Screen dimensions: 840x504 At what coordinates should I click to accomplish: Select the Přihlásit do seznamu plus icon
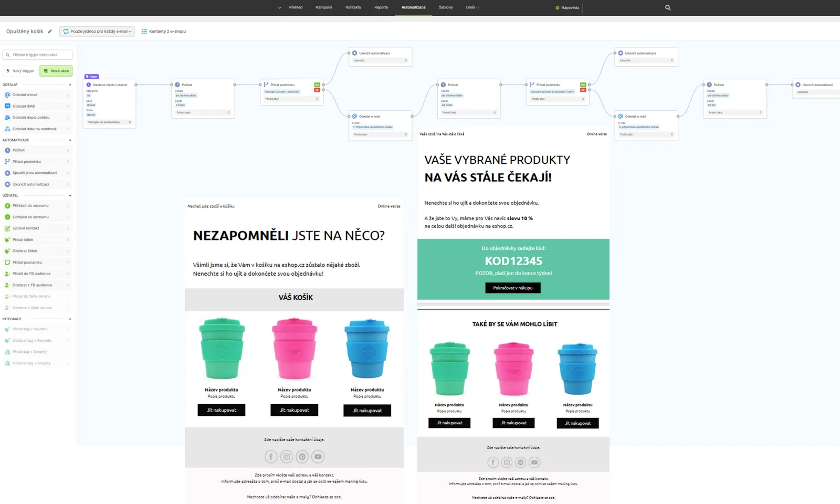(x=7, y=206)
